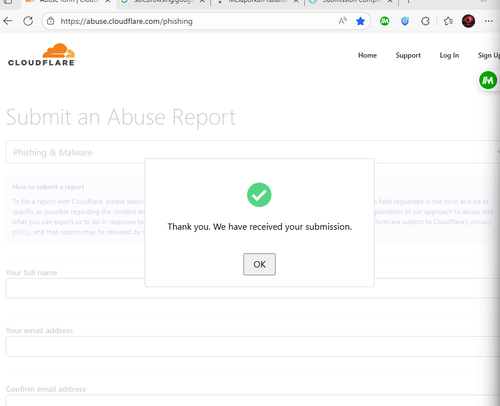Switch to the third browser tab

click(x=257, y=2)
